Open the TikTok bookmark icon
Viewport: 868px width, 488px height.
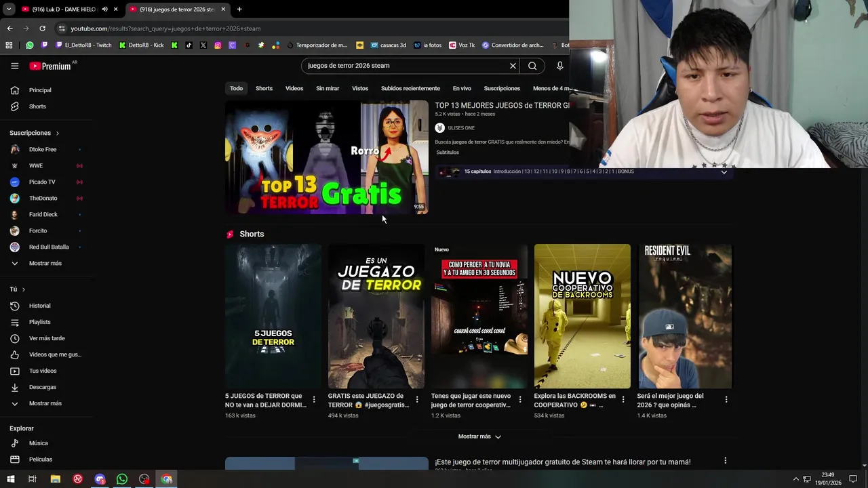tap(189, 45)
